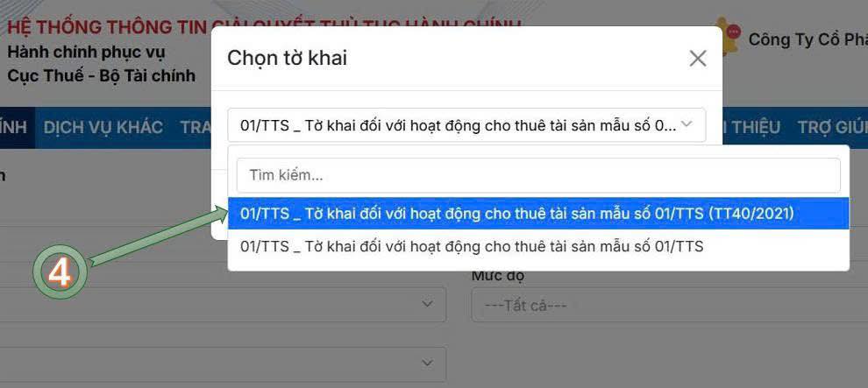The height and width of the screenshot is (388, 868).
Task: Select the 01/TTS option without TT40/2021
Action: (538, 246)
